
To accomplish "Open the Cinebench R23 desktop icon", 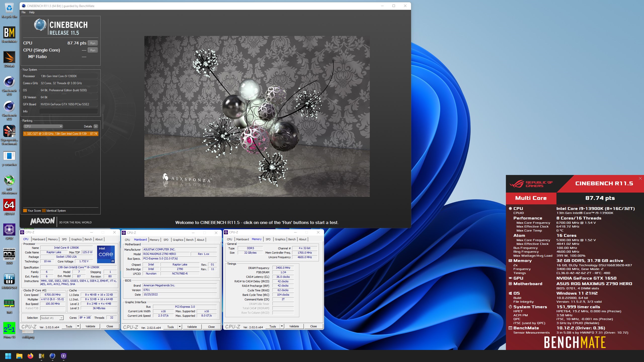I will click(9, 110).
